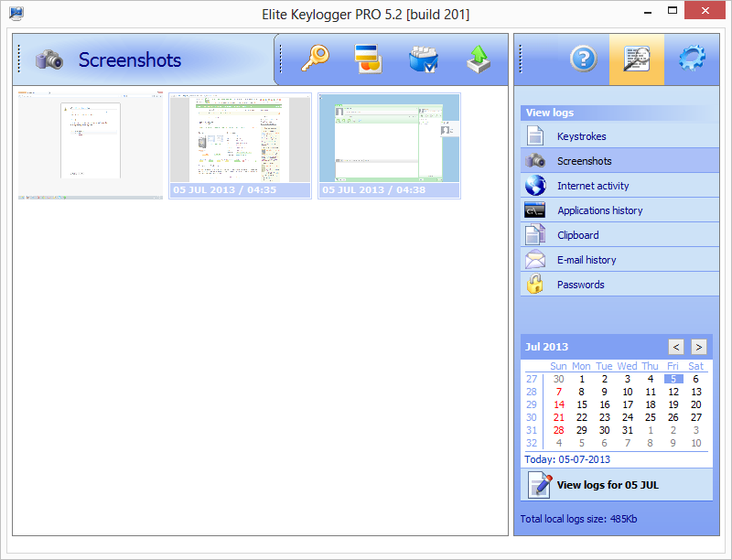Click the camera icon beside Screenshots heading
The image size is (732, 560).
tap(49, 60)
